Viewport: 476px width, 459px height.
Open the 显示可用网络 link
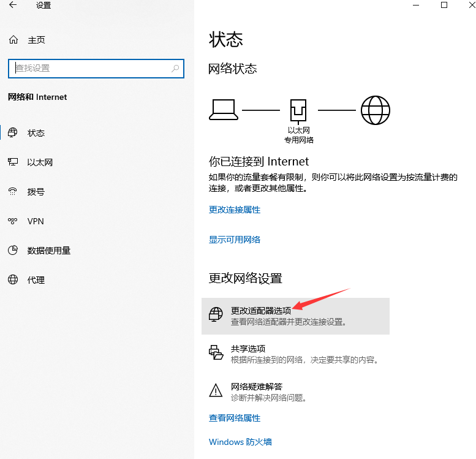click(235, 240)
